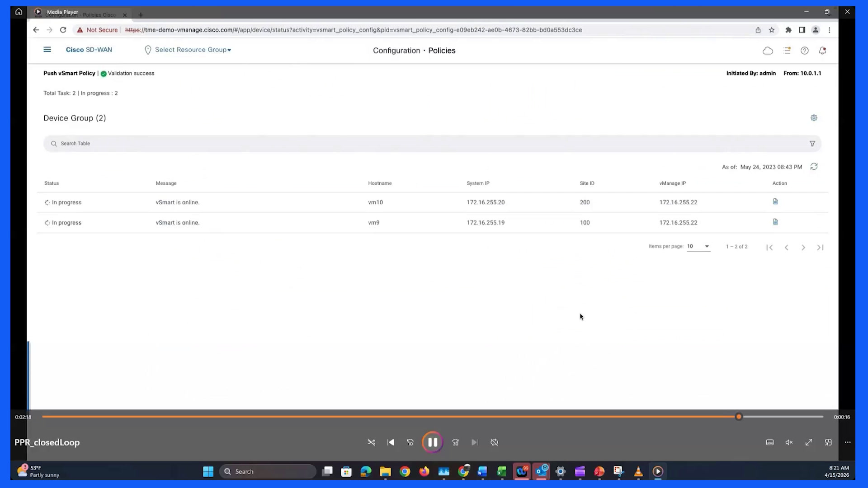Open File Explorer from taskbar
Screen dimensions: 868x488
tap(385, 472)
